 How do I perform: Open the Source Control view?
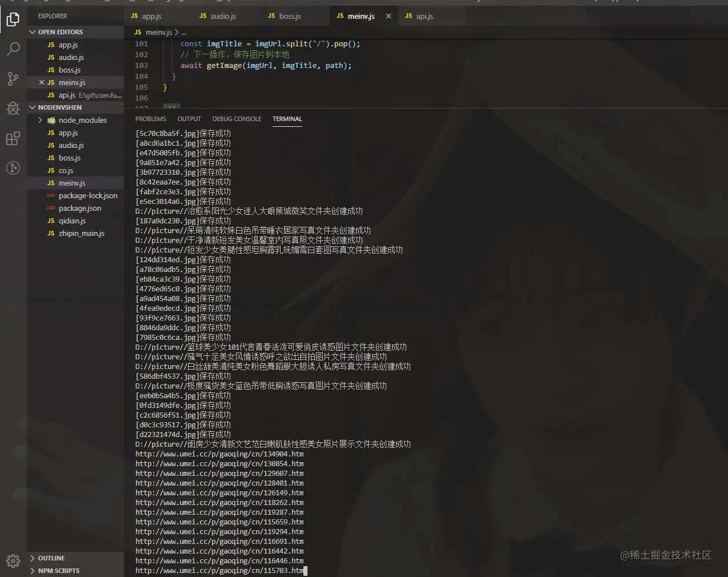pos(13,79)
